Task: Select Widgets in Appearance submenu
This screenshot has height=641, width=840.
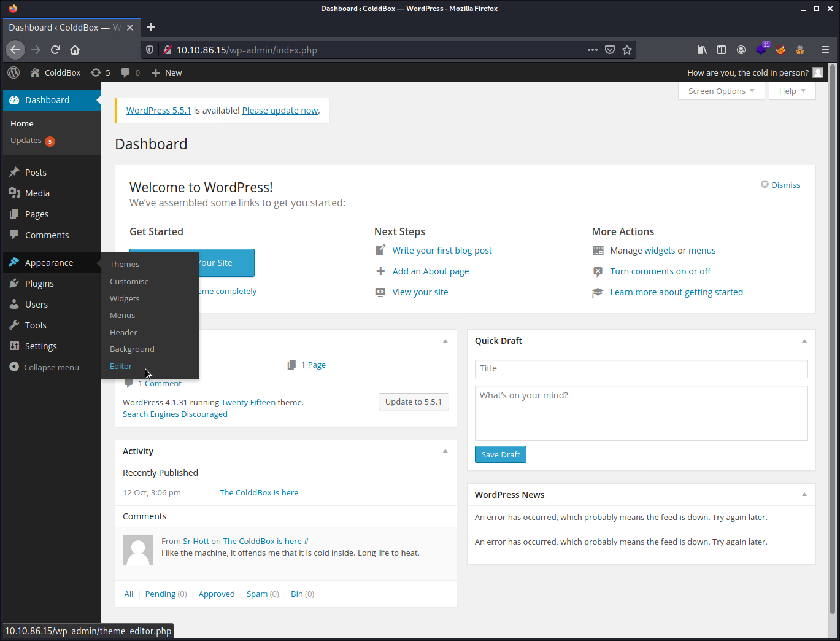Action: pos(125,298)
